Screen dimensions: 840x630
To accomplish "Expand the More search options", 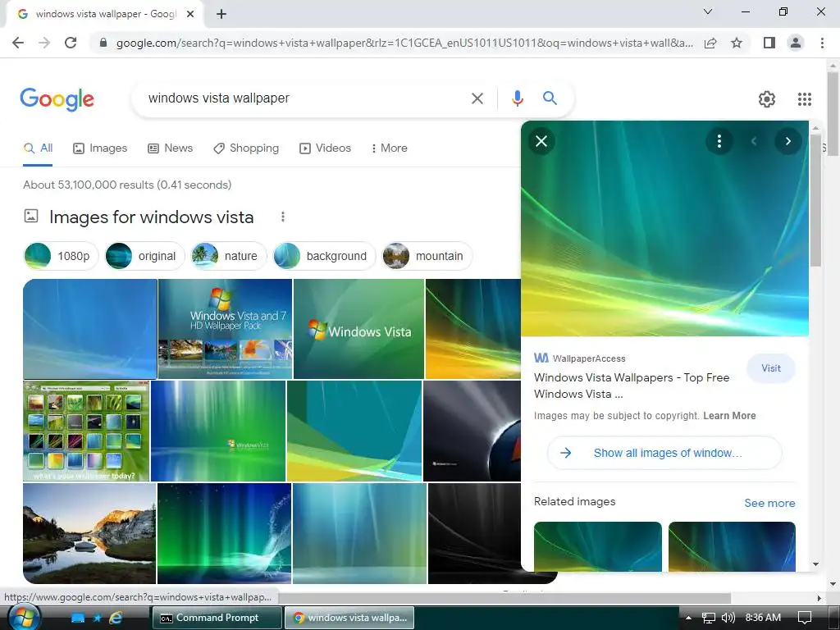I will click(390, 148).
